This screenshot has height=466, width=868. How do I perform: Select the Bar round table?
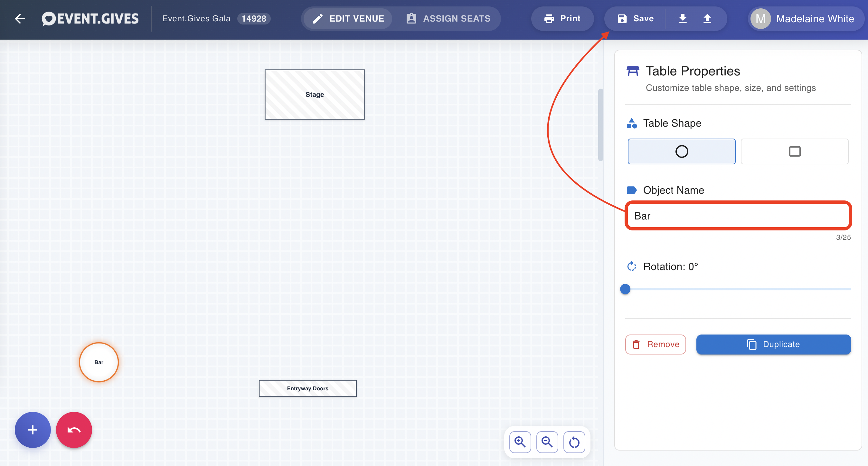99,362
